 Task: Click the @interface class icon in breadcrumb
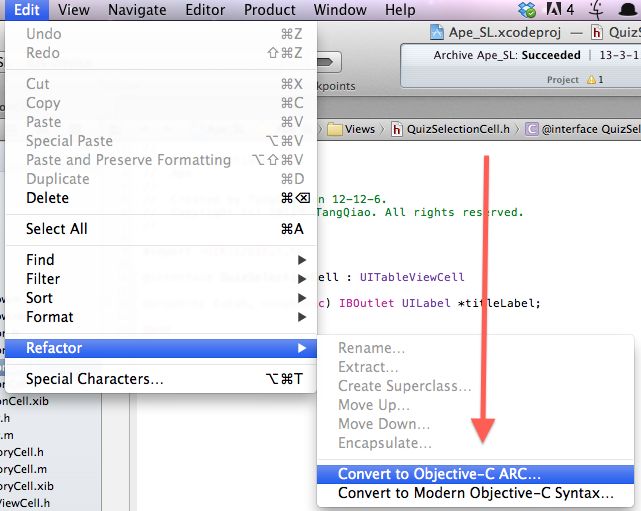[532, 128]
